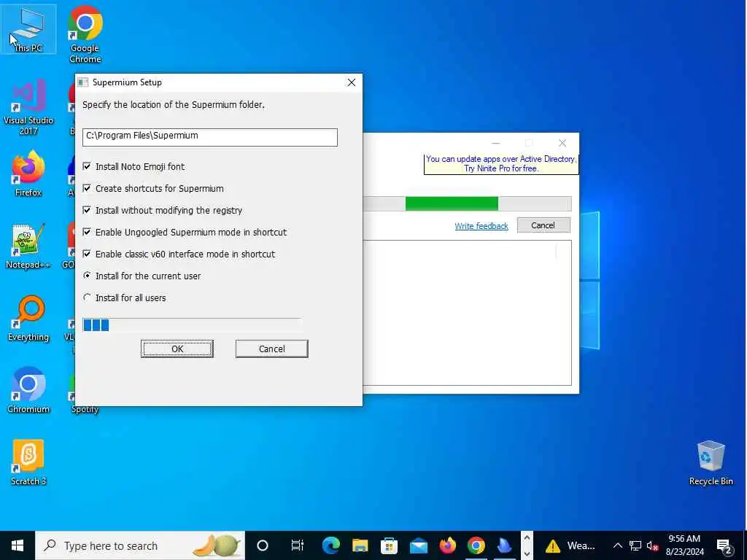Screen dimensions: 747x560
Task: Open weather warning widget in taskbar
Action: [x=570, y=545]
